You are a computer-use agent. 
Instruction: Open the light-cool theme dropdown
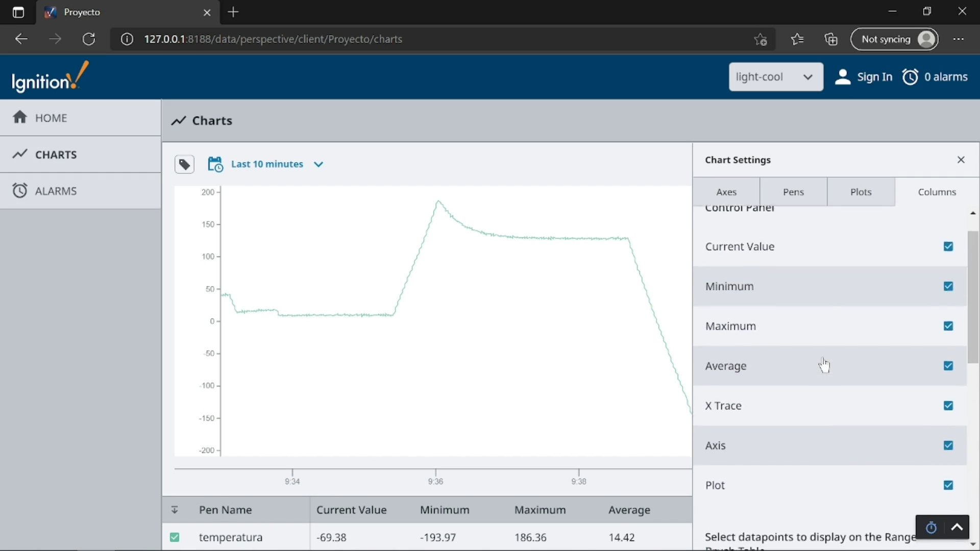[775, 77]
